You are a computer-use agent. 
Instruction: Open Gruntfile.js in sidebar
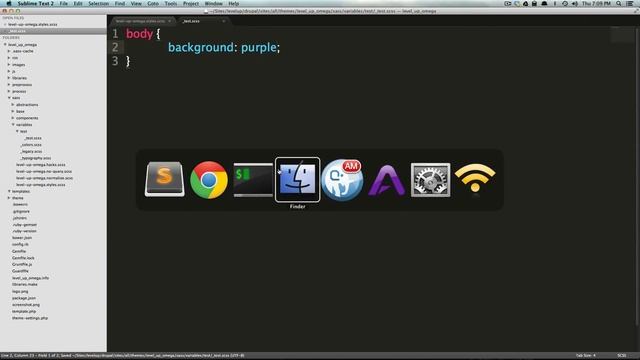[x=22, y=264]
